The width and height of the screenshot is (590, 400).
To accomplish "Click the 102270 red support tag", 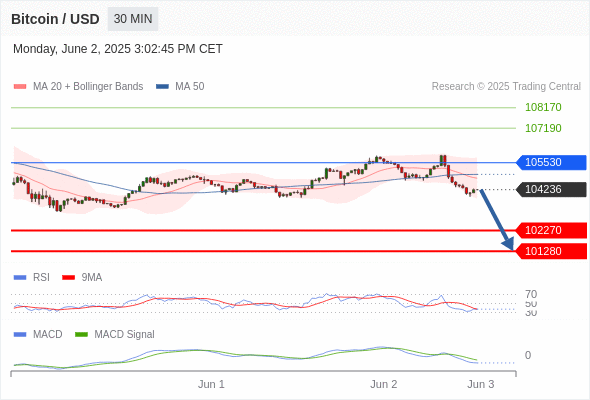I will (x=550, y=230).
